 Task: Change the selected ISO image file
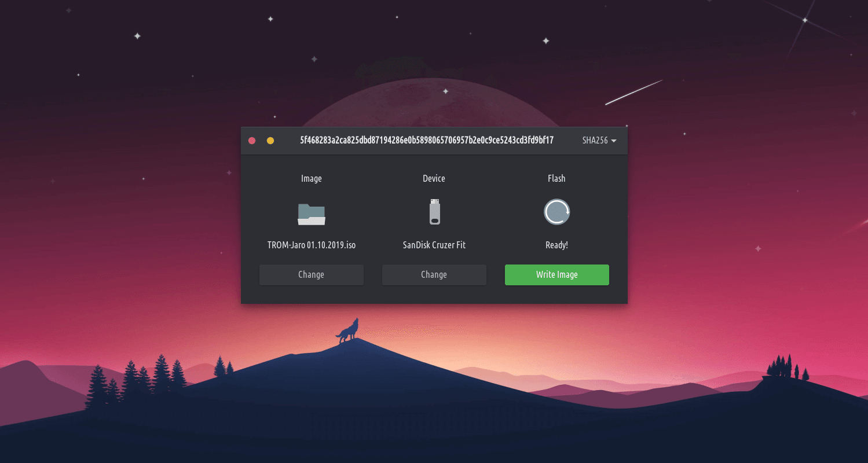[312, 275]
